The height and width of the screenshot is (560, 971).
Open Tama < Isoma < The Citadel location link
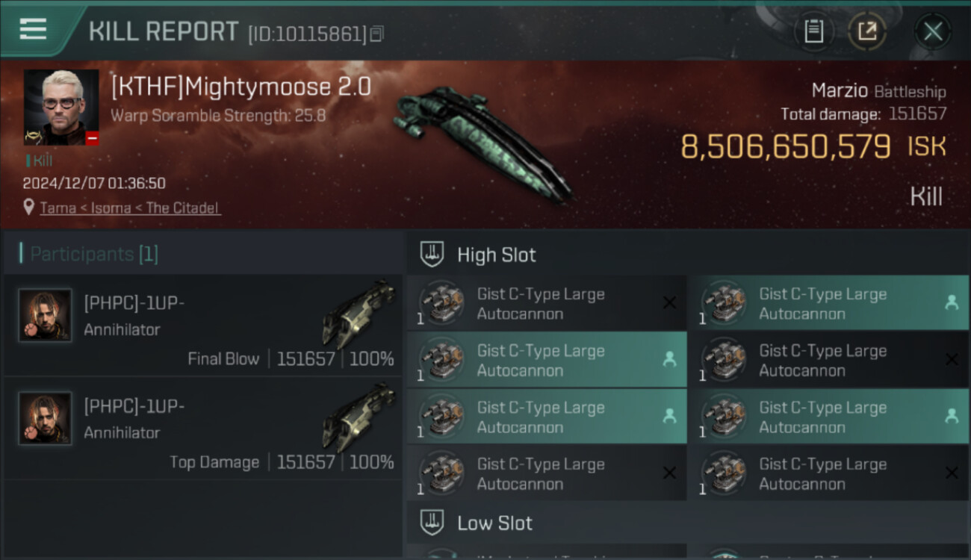click(130, 208)
